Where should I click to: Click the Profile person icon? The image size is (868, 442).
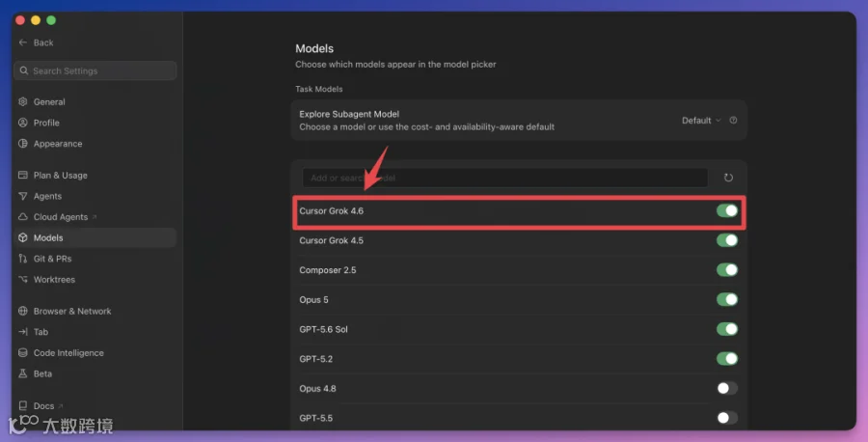(23, 123)
